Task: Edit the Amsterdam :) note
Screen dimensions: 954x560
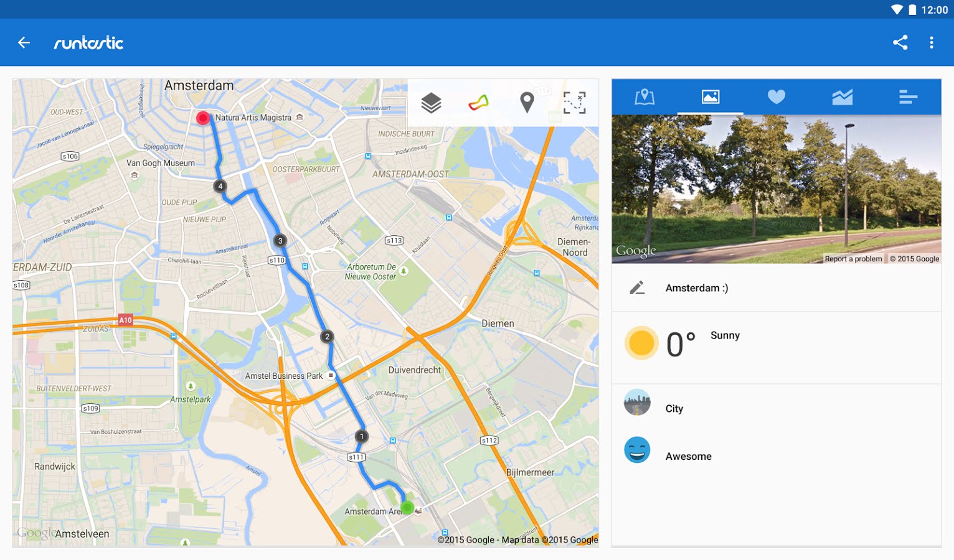Action: click(x=637, y=287)
